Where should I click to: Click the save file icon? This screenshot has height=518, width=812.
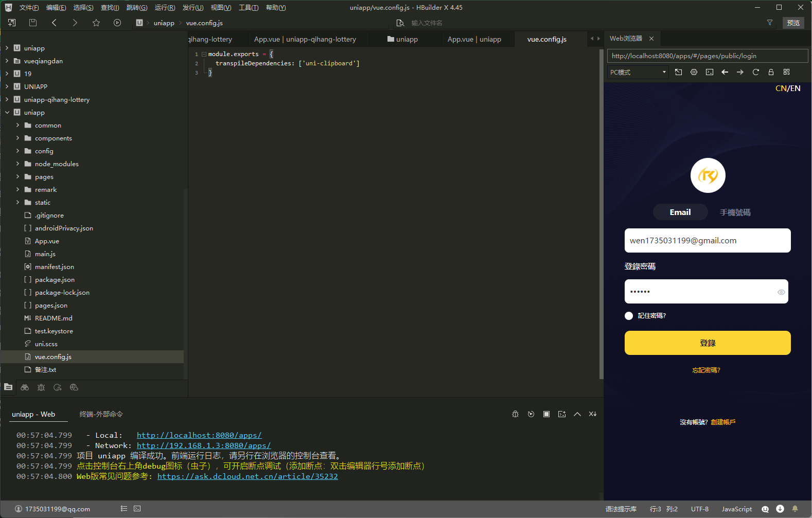coord(33,23)
